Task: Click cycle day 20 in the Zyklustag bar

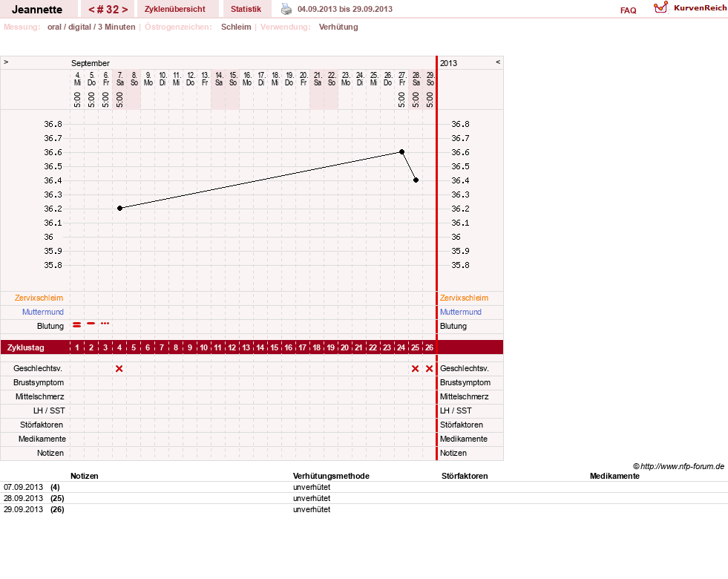Action: [344, 347]
